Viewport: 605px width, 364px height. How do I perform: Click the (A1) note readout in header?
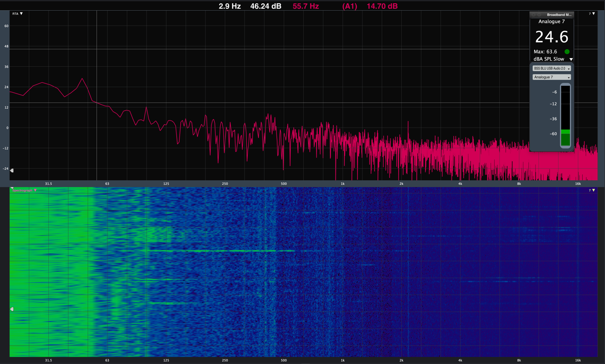coord(349,6)
